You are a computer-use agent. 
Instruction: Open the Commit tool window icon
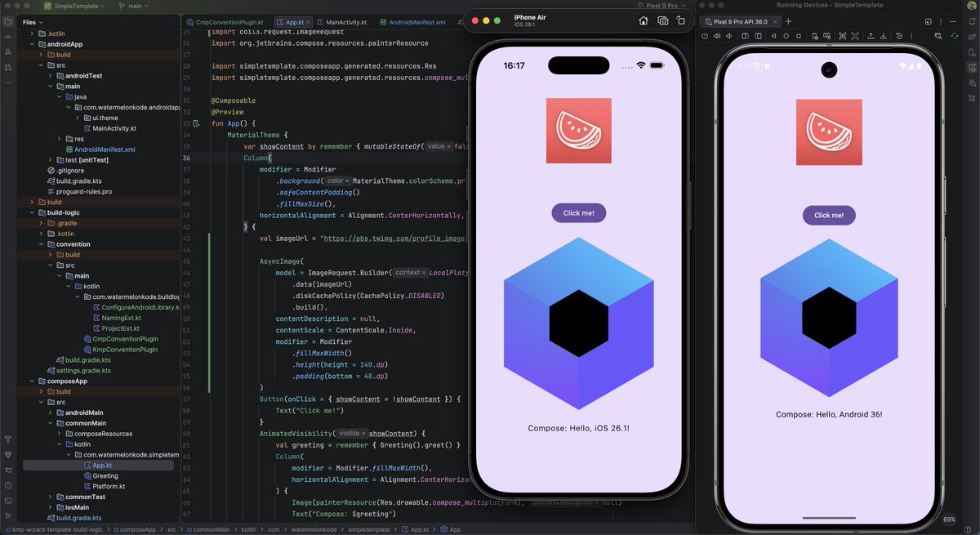click(8, 37)
